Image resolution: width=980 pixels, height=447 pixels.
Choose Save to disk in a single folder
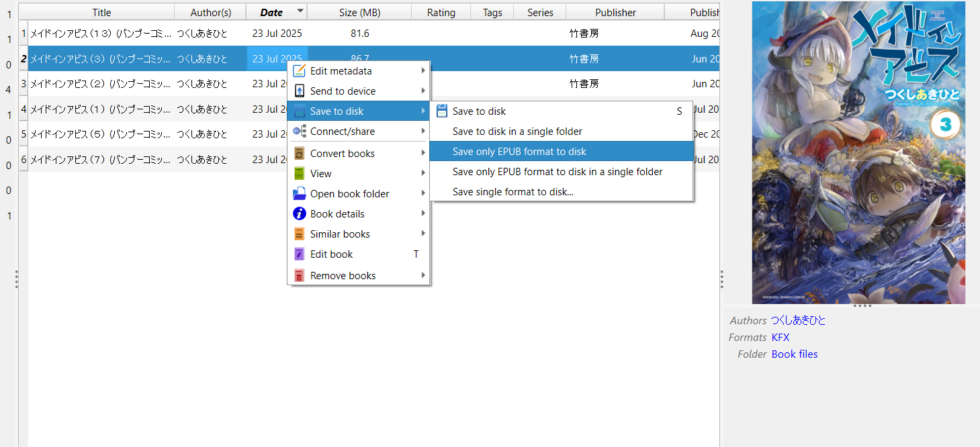[x=562, y=131]
